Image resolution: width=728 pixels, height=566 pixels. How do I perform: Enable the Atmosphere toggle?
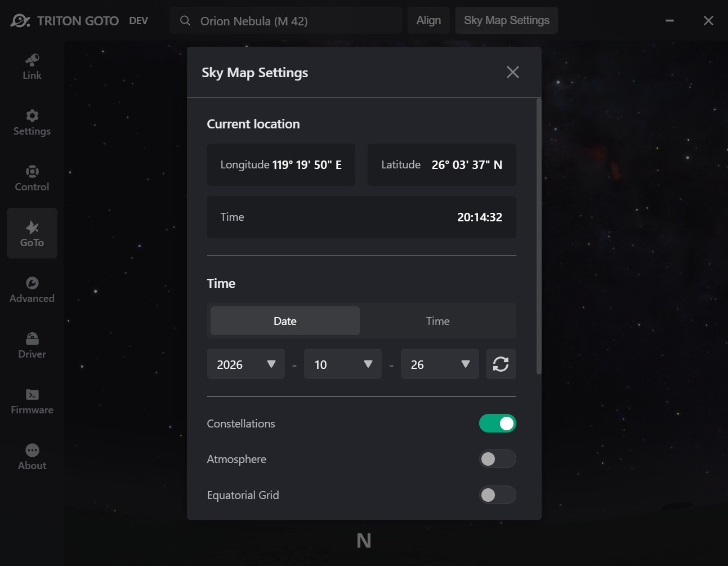tap(497, 459)
